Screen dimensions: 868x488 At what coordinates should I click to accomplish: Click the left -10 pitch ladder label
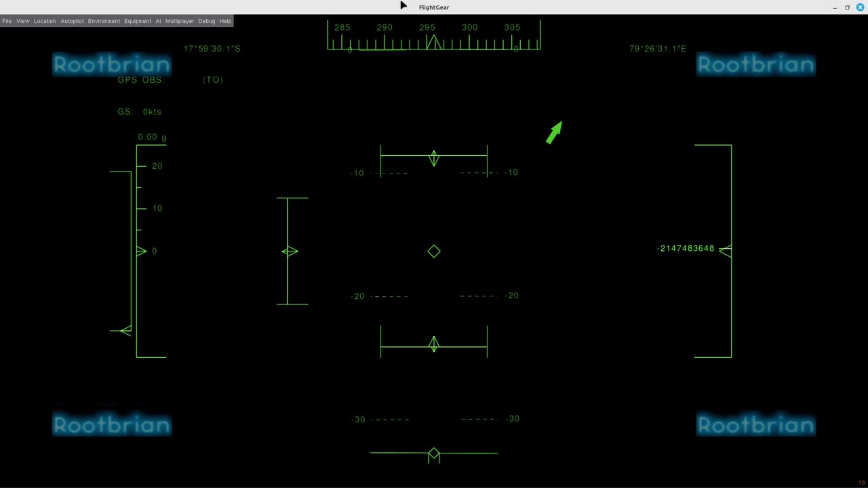point(357,174)
